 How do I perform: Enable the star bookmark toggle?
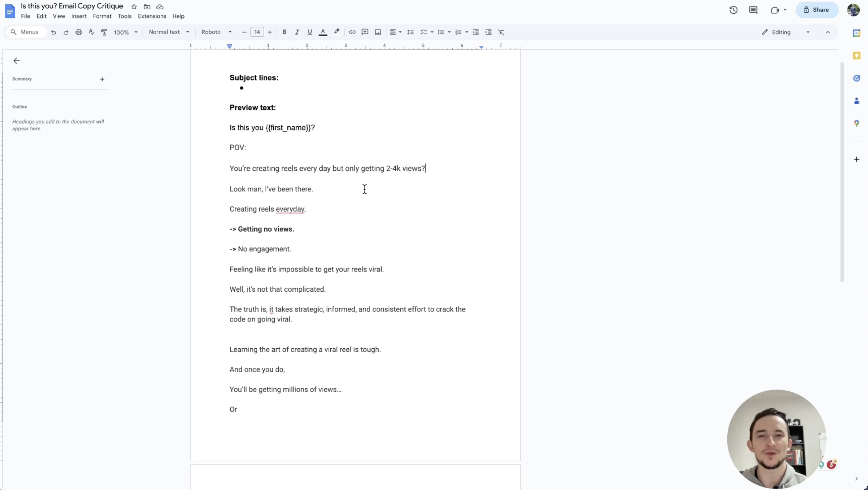click(x=134, y=7)
